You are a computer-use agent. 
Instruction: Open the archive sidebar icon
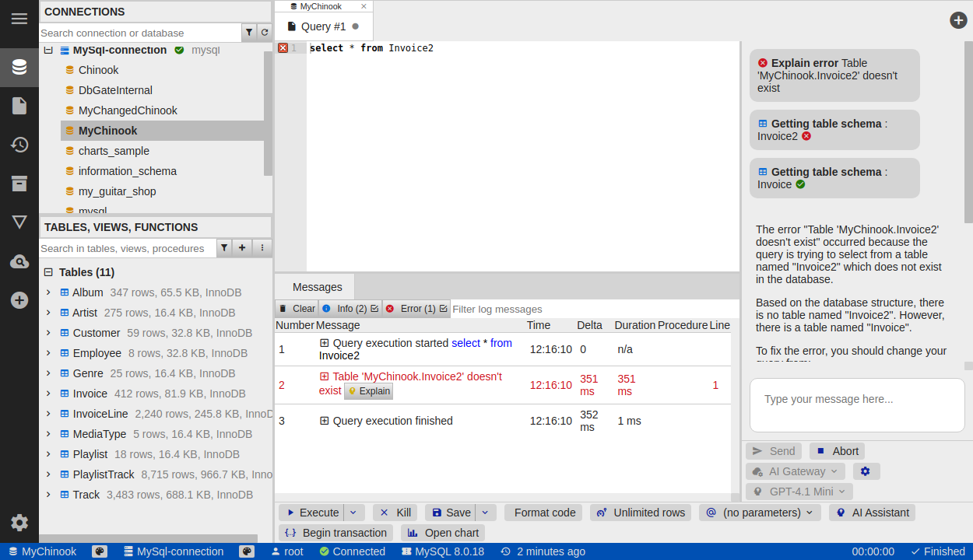click(19, 184)
